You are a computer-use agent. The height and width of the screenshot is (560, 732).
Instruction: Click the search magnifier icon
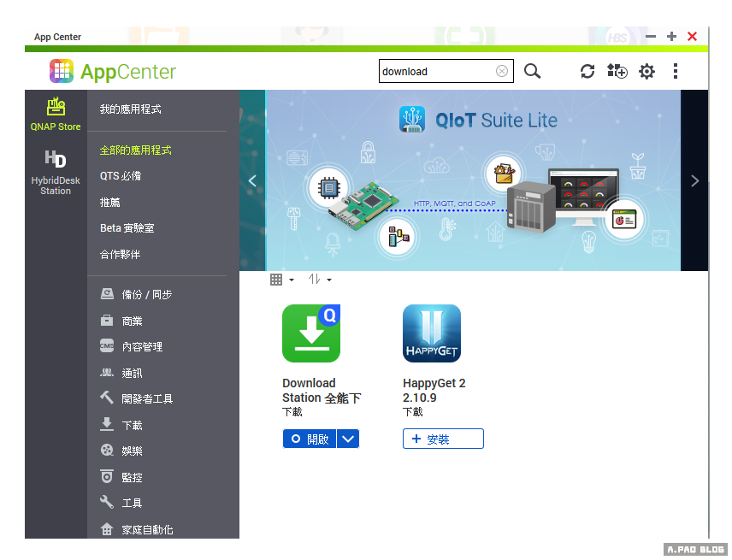(532, 72)
